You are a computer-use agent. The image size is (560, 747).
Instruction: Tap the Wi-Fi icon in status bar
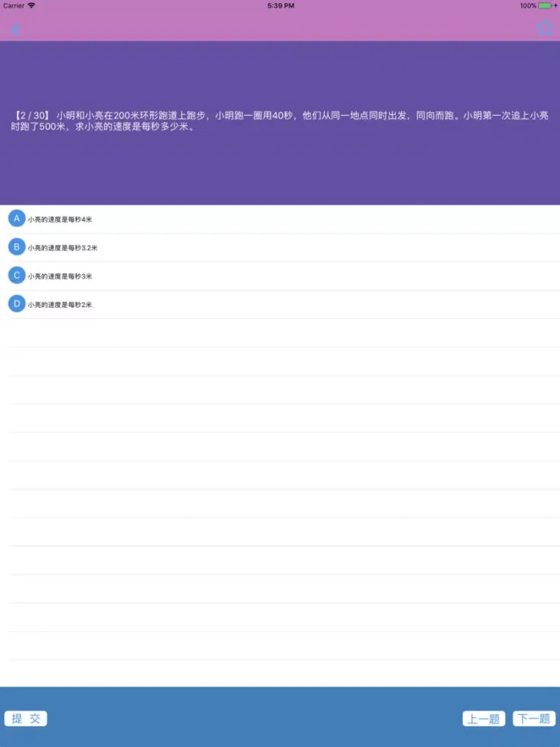tap(31, 5)
